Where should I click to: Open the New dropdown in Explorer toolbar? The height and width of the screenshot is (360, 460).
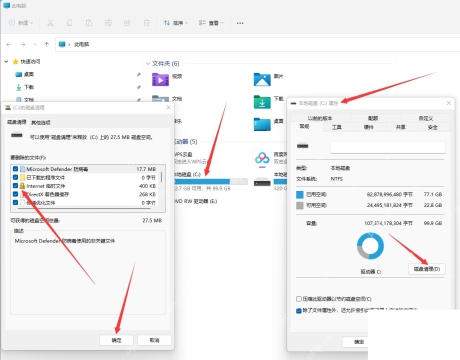(21, 23)
